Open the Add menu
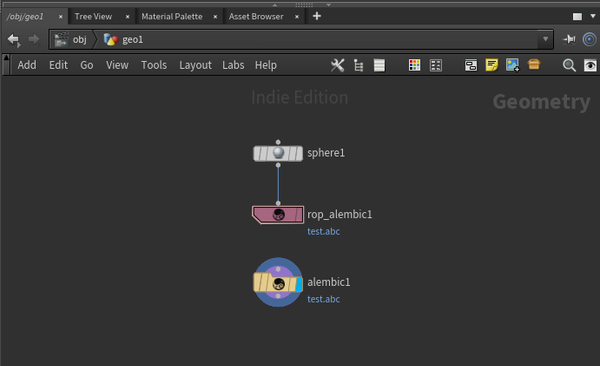The height and width of the screenshot is (366, 600). tap(27, 65)
